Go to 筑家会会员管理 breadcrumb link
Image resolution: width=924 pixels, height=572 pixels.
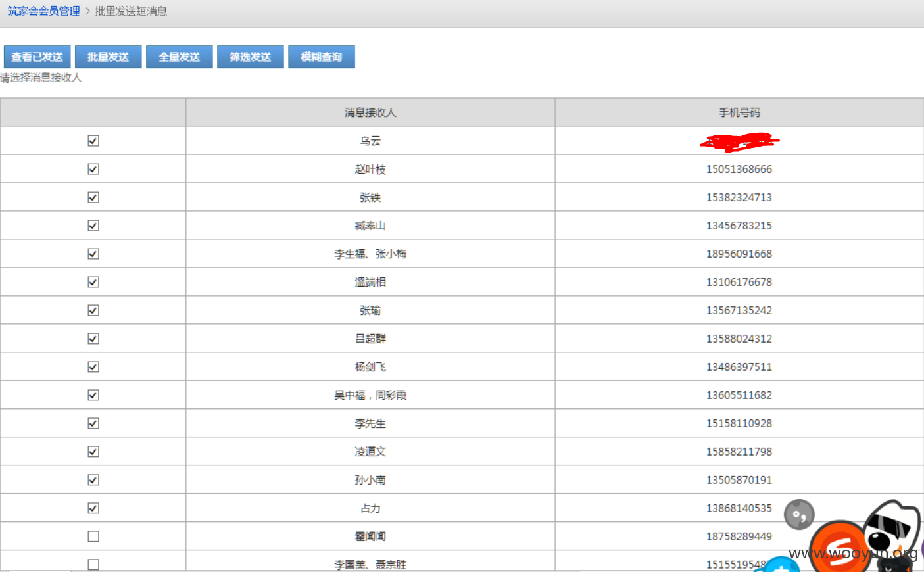(x=43, y=11)
